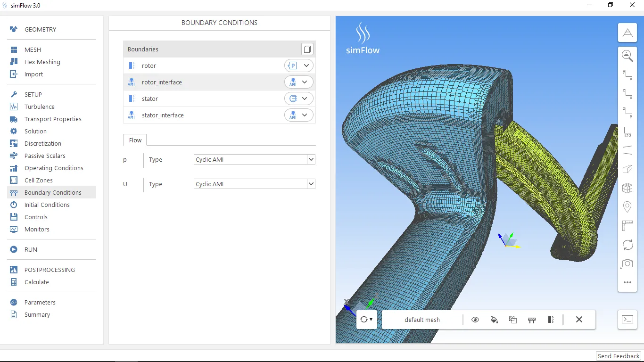Image resolution: width=644 pixels, height=362 pixels.
Task: Open rotor boundary type dropdown
Action: [299, 66]
